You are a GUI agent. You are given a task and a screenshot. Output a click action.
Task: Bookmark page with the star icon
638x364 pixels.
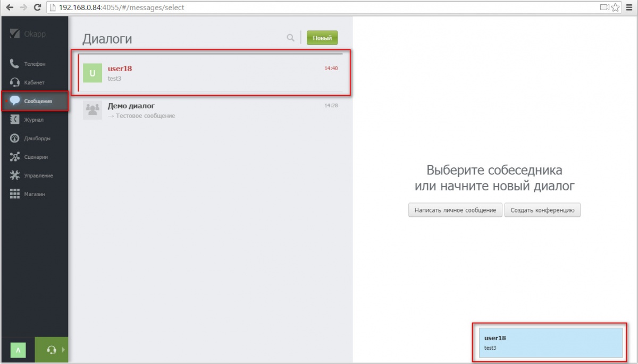coord(615,7)
